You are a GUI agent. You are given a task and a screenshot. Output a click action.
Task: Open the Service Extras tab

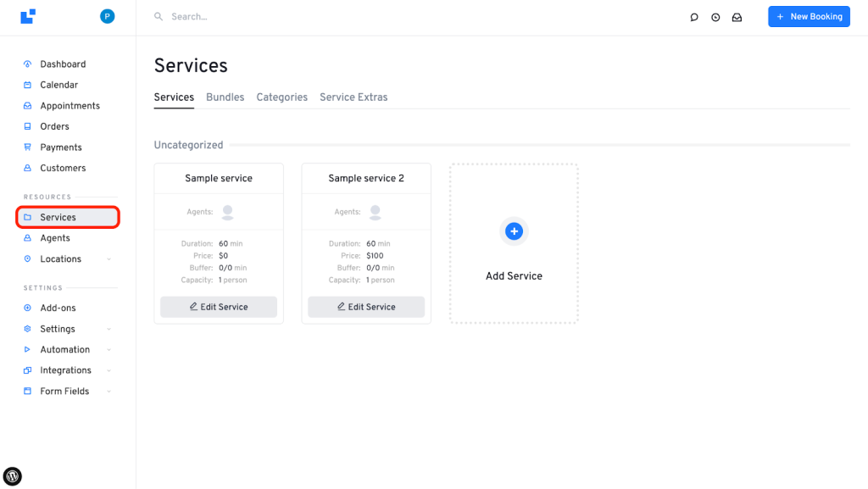point(353,97)
